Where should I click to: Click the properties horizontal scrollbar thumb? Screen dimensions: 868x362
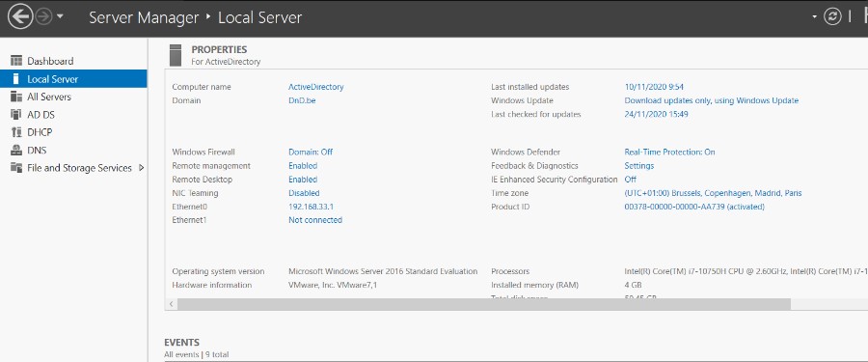(484, 304)
